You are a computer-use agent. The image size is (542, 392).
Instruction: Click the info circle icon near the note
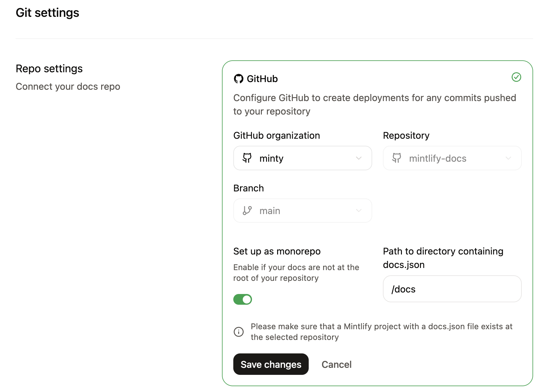click(x=239, y=332)
